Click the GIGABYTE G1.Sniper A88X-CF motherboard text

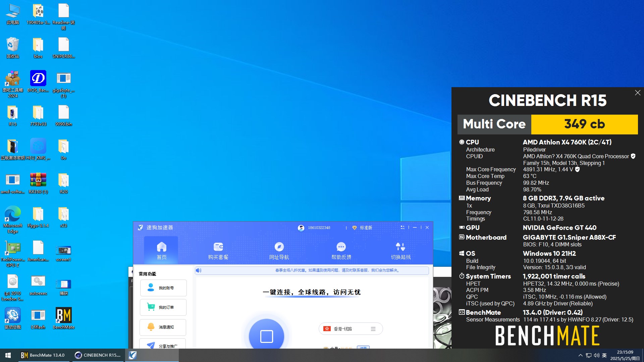click(x=569, y=237)
